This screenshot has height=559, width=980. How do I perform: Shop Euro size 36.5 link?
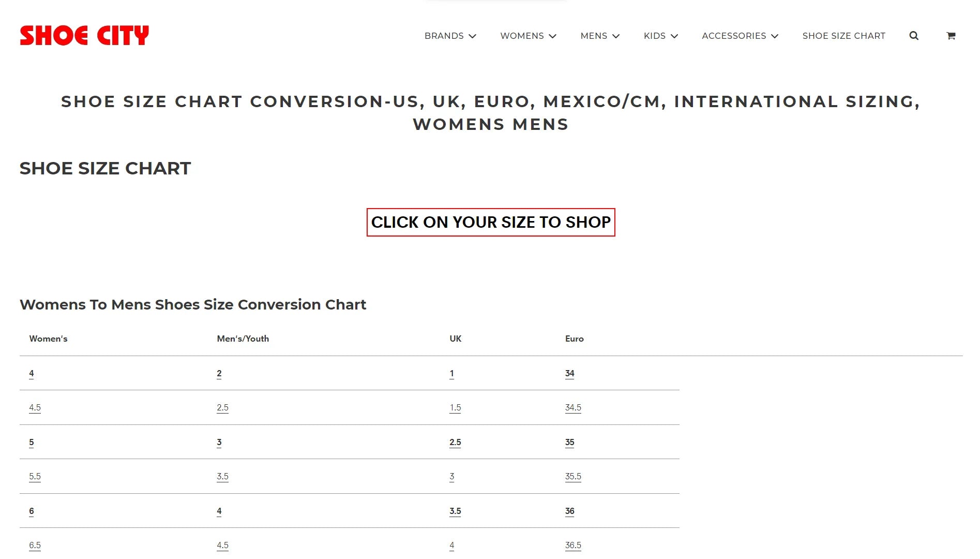point(573,545)
